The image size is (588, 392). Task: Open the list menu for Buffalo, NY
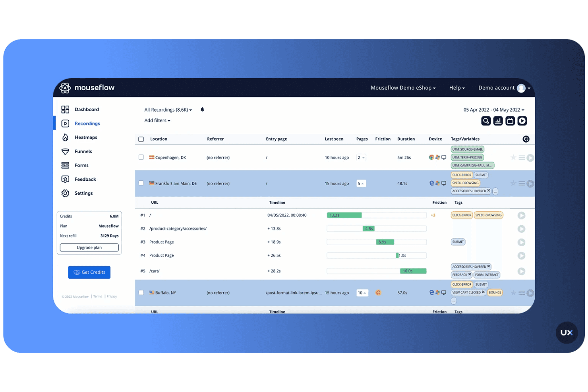coord(522,293)
